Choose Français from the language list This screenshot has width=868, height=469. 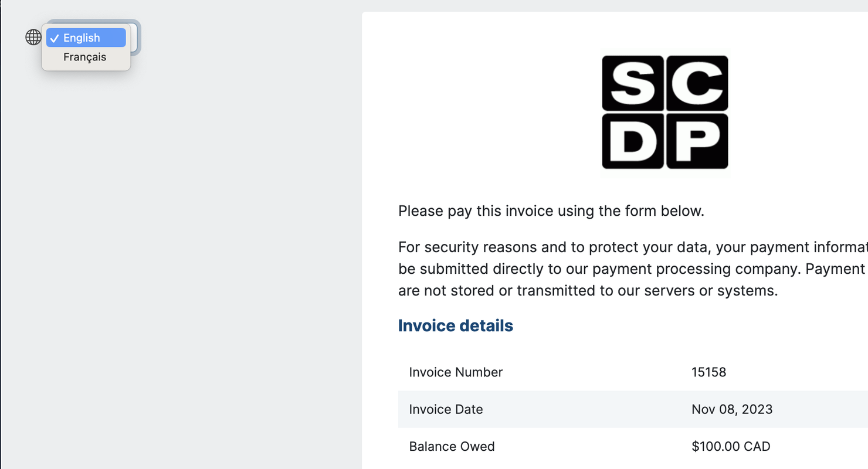[86, 57]
